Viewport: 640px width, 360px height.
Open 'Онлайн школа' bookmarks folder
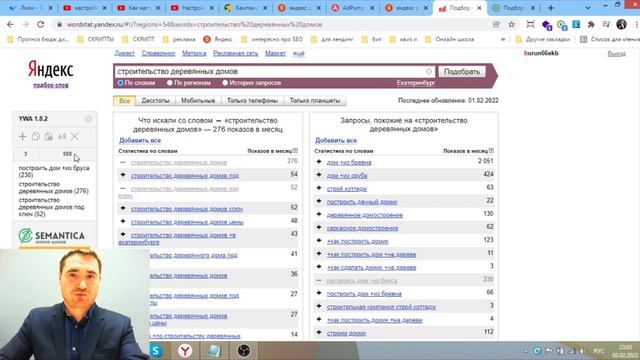pyautogui.click(x=450, y=40)
